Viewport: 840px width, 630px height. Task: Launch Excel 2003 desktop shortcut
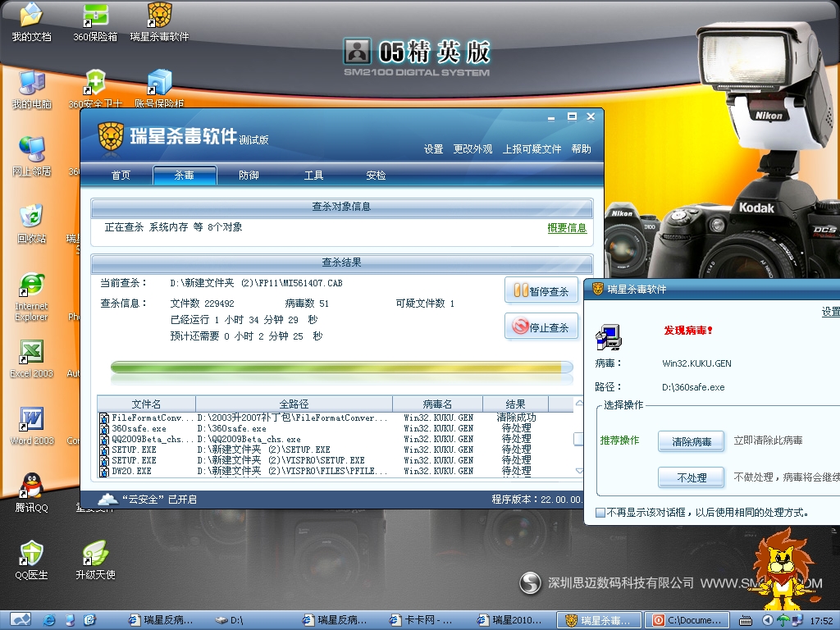[31, 359]
